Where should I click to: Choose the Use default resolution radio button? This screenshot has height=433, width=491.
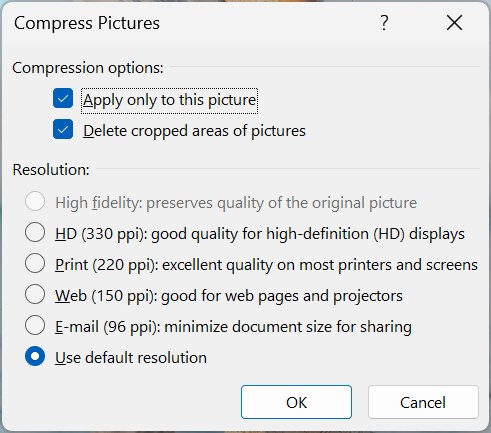tap(35, 356)
